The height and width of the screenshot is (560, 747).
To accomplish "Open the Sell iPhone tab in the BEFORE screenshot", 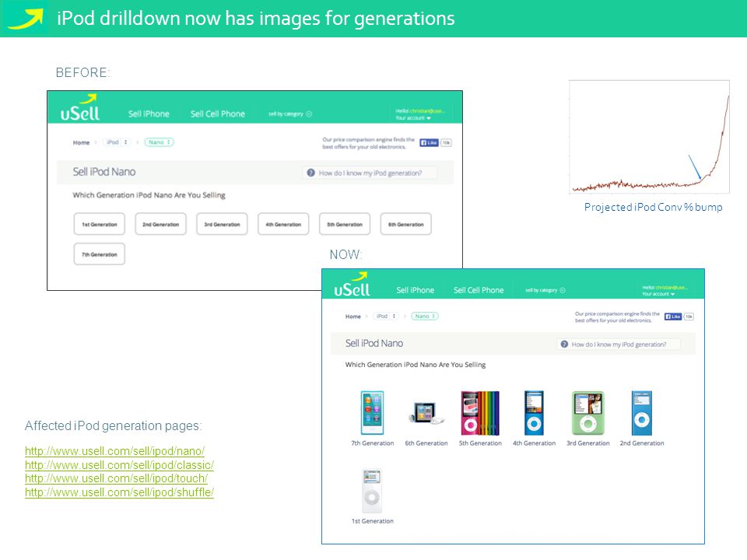I will pyautogui.click(x=149, y=114).
